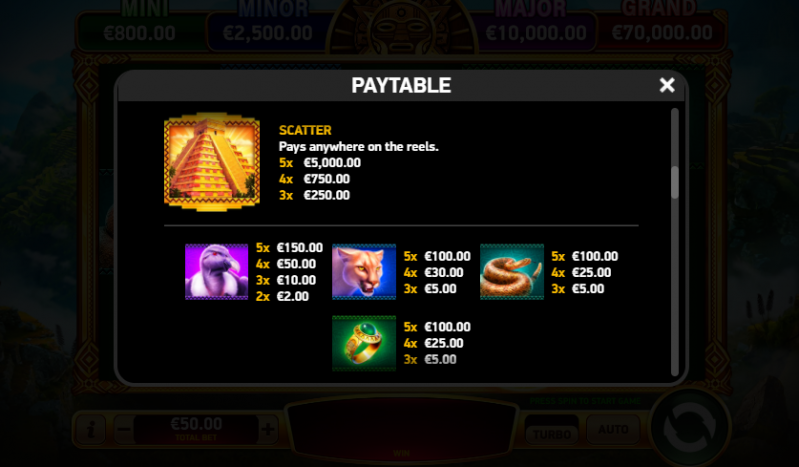Decrease total bet with minus button

pos(124,429)
